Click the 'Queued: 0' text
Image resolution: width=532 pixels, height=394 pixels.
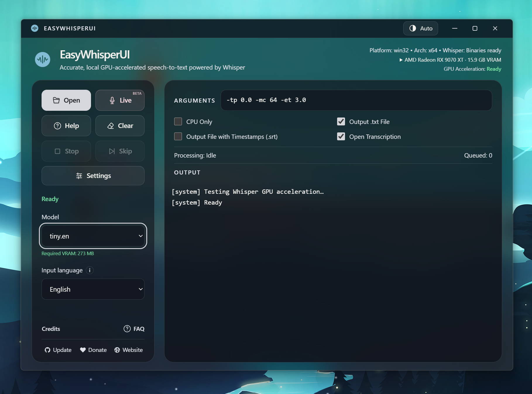pos(478,155)
